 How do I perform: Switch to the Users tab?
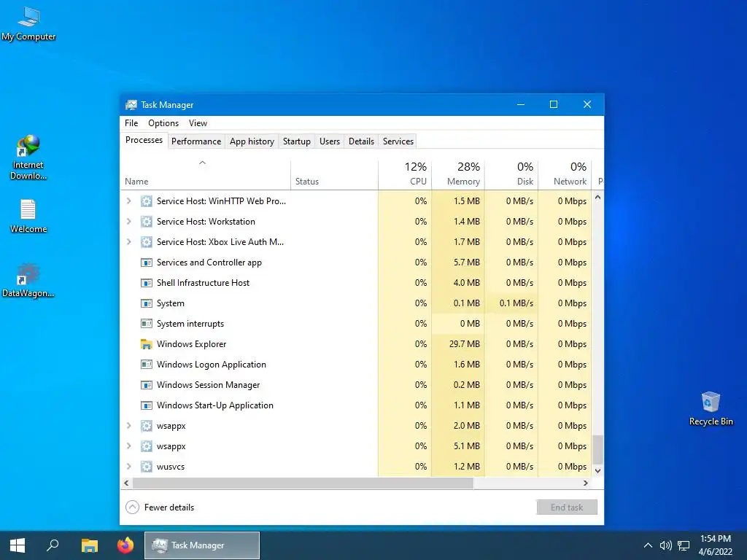click(329, 141)
